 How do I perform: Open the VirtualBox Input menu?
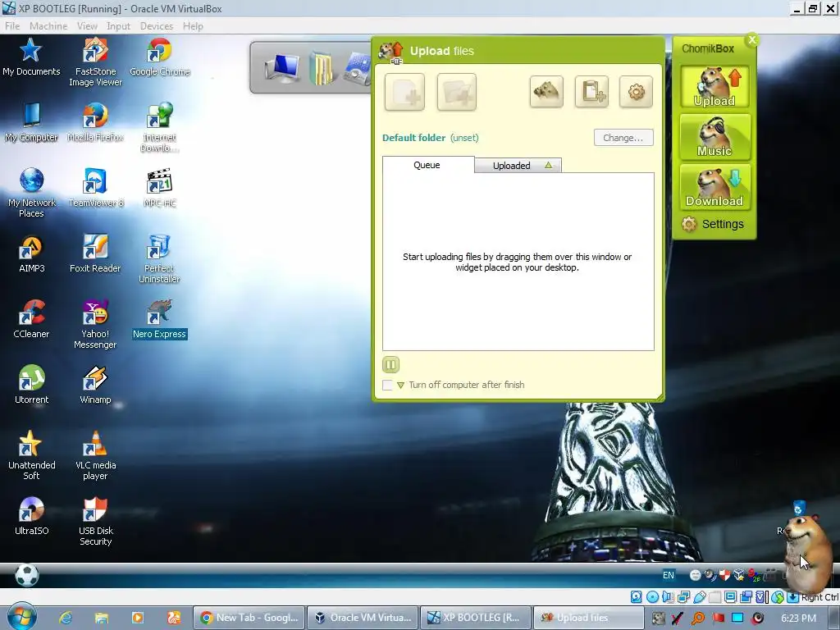[x=118, y=25]
